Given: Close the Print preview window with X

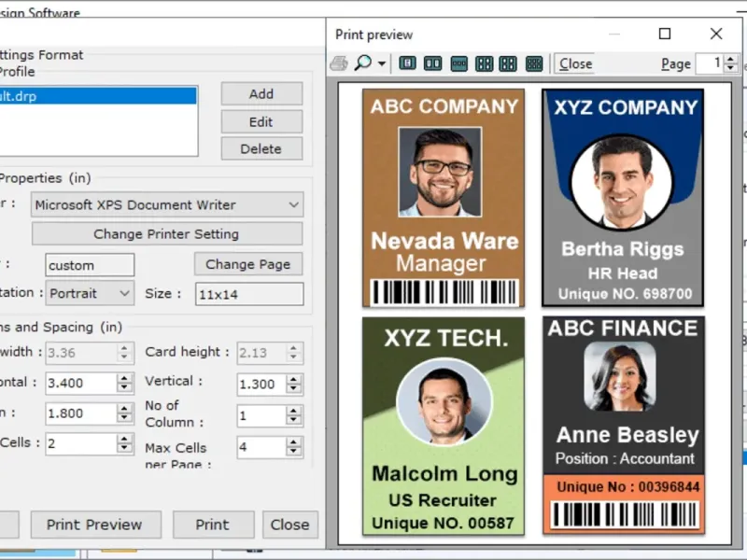Looking at the screenshot, I should pyautogui.click(x=716, y=34).
